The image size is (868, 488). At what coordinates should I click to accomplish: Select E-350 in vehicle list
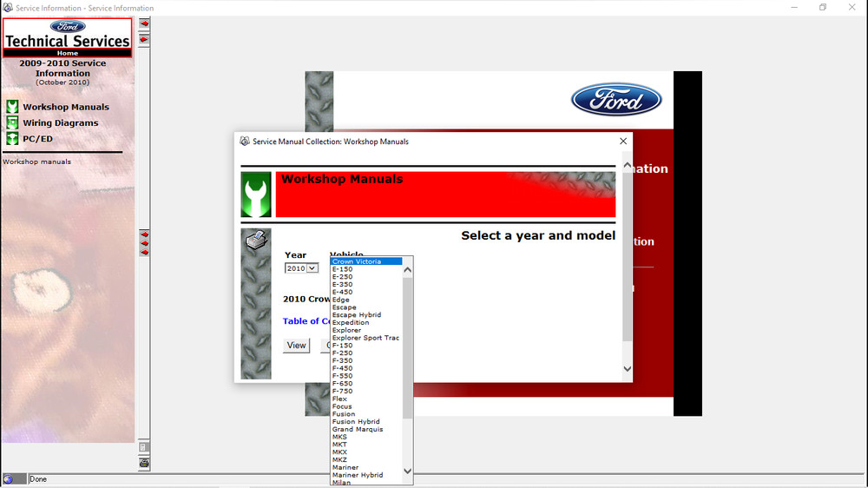coord(366,285)
